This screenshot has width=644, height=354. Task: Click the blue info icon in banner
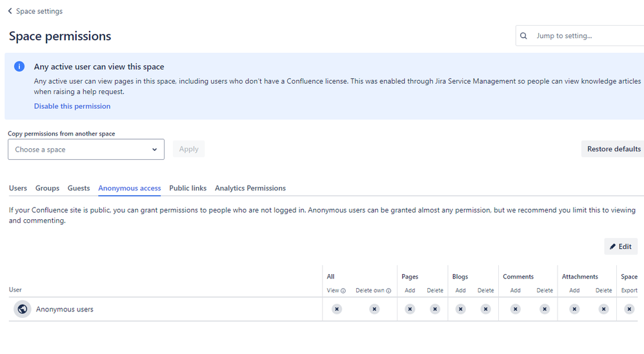click(19, 66)
